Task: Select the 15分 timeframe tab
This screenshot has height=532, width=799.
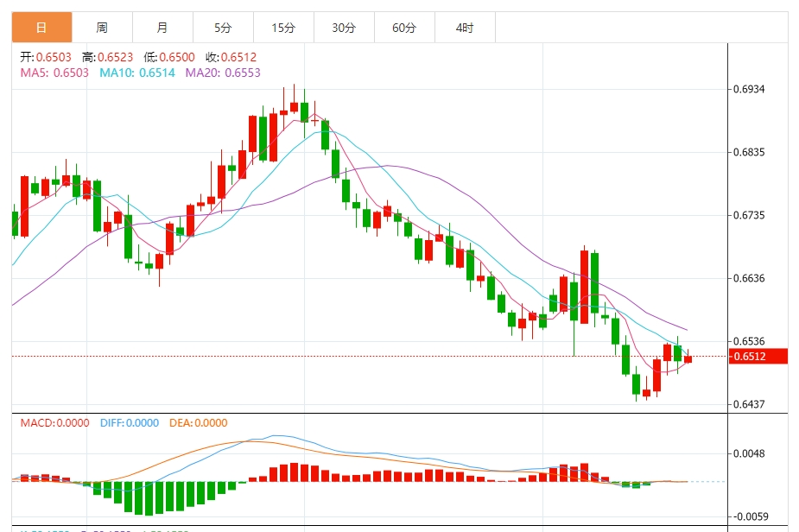Action: click(283, 28)
